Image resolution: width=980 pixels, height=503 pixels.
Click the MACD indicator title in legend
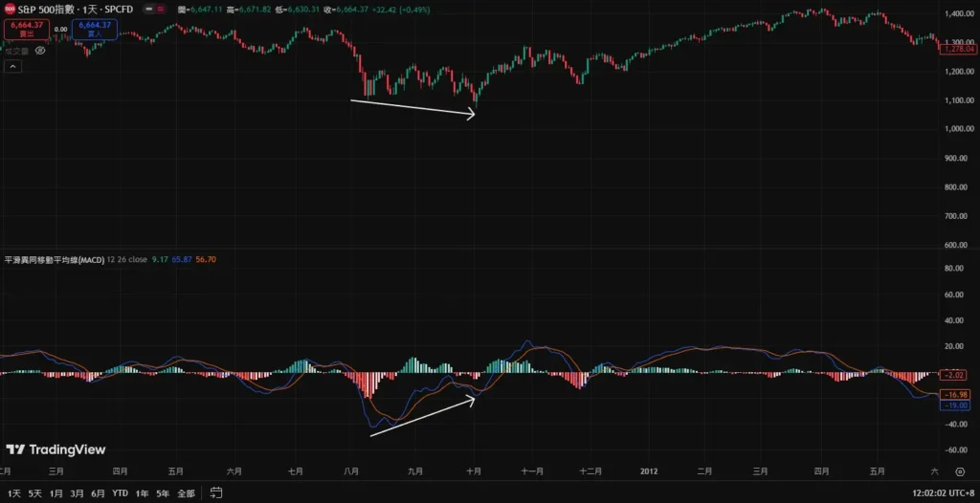click(x=54, y=259)
